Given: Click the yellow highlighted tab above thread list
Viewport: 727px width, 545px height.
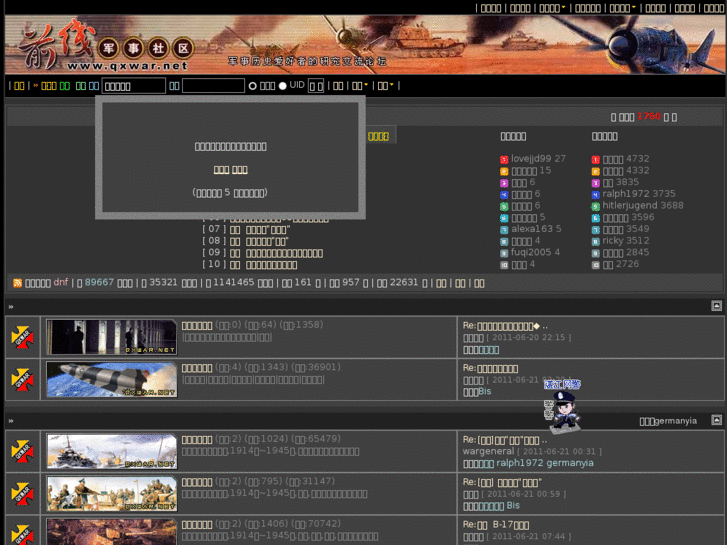Looking at the screenshot, I should coord(378,136).
